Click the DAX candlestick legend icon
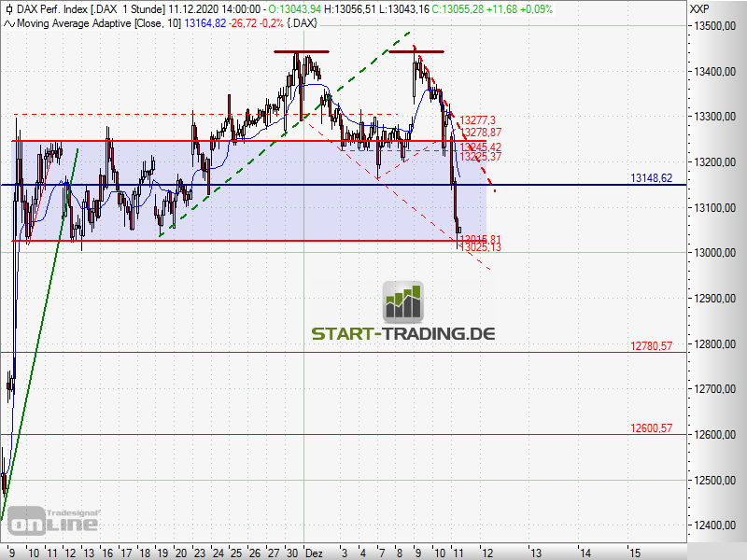Image resolution: width=747 pixels, height=560 pixels. (7, 9)
